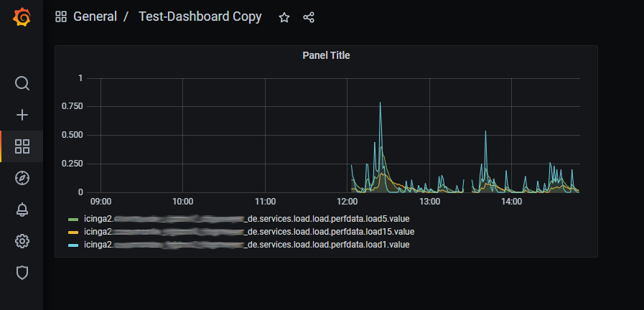Screen dimensions: 644x310
Task: Open the Dashboards grid icon in sidebar
Action: (x=22, y=146)
